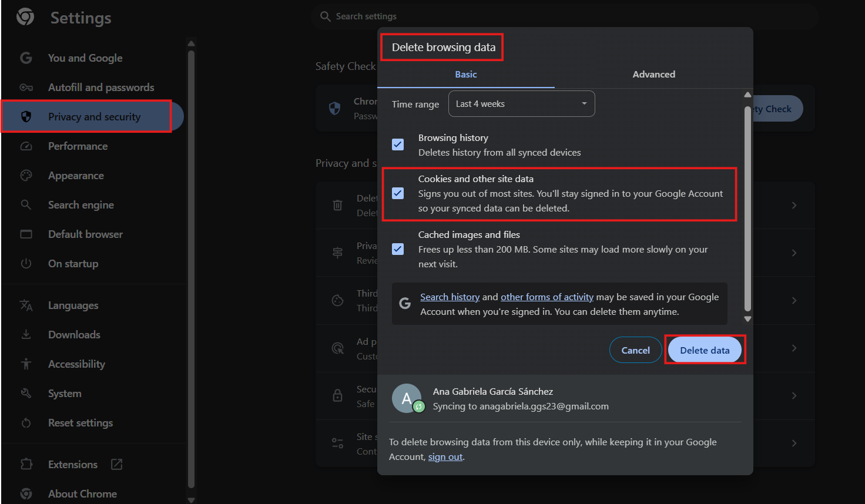Click the Performance speedometer icon

pyautogui.click(x=26, y=146)
